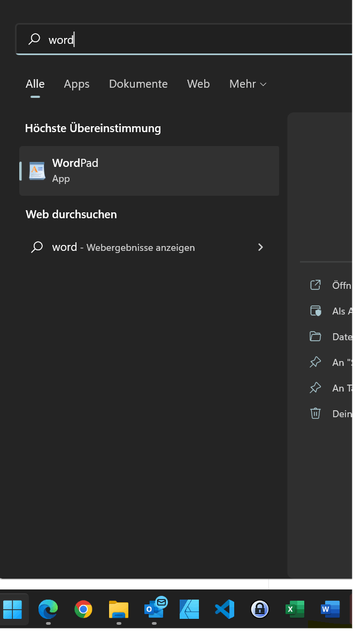Click the 'App' label under WordPad
This screenshot has height=644, width=362.
click(61, 179)
